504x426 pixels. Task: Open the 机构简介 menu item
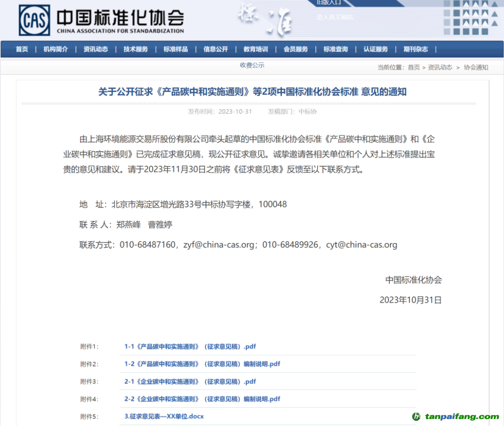point(56,50)
